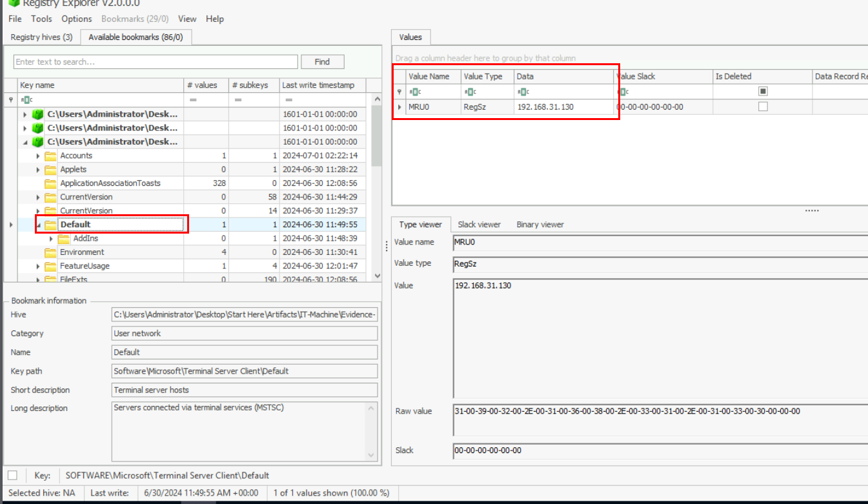Switch to the Registry hives tab
Viewport: 868px width, 504px height.
[41, 37]
